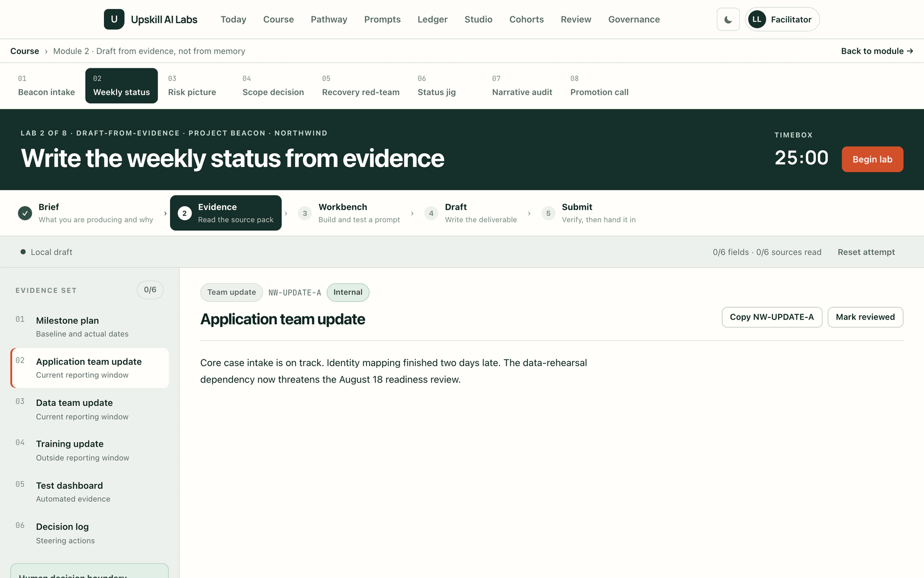924x578 pixels.
Task: Click the completed Brief step checkmark
Action: (x=25, y=213)
